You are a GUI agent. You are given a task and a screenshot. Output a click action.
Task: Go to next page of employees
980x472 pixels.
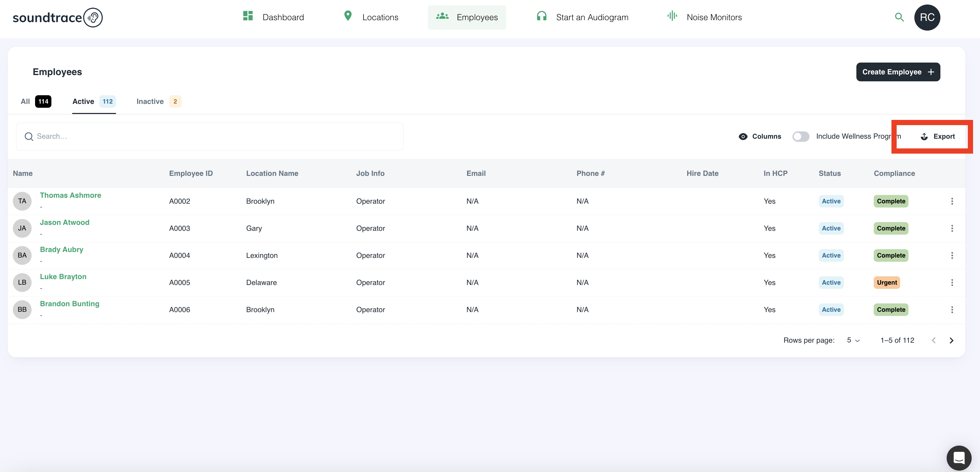point(951,340)
